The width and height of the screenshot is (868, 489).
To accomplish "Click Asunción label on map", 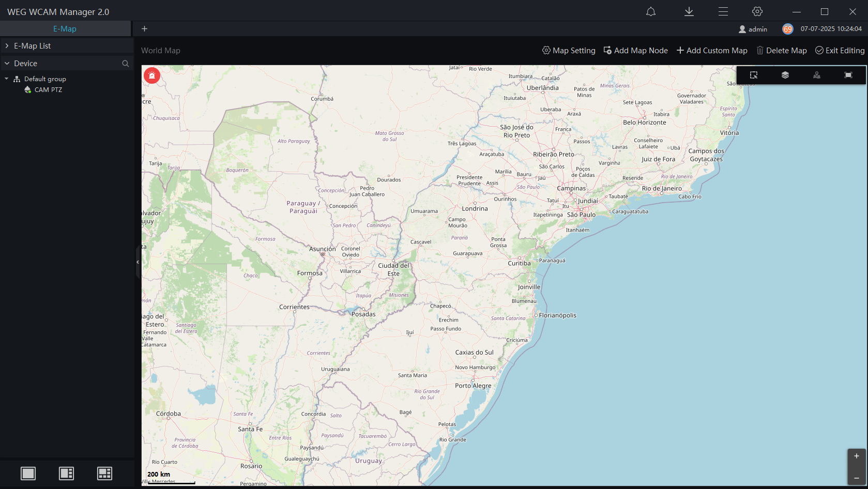I will (322, 249).
